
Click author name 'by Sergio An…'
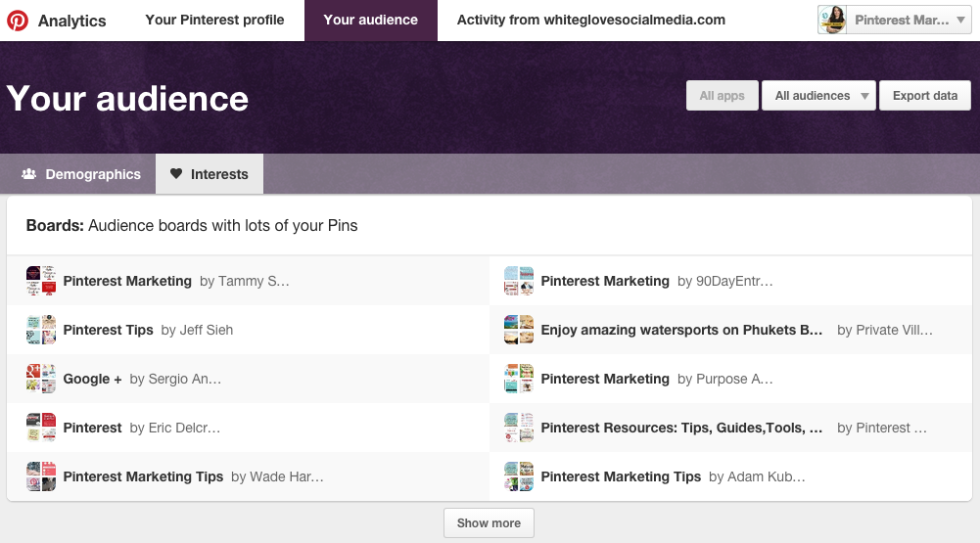coord(175,379)
